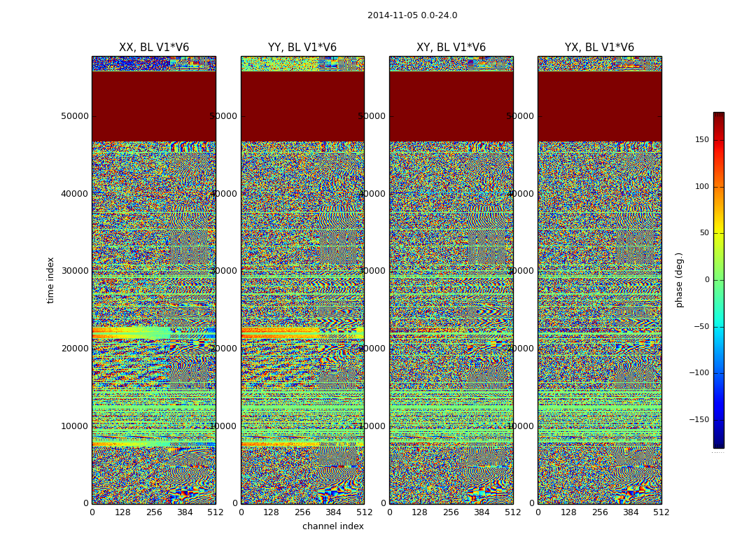
Task: Click the colorbar tick label −150
Action: (699, 420)
